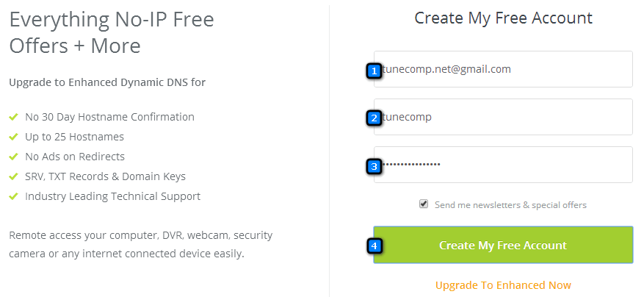The height and width of the screenshot is (297, 644).
Task: Click the blue number 4 badge
Action: [x=374, y=246]
